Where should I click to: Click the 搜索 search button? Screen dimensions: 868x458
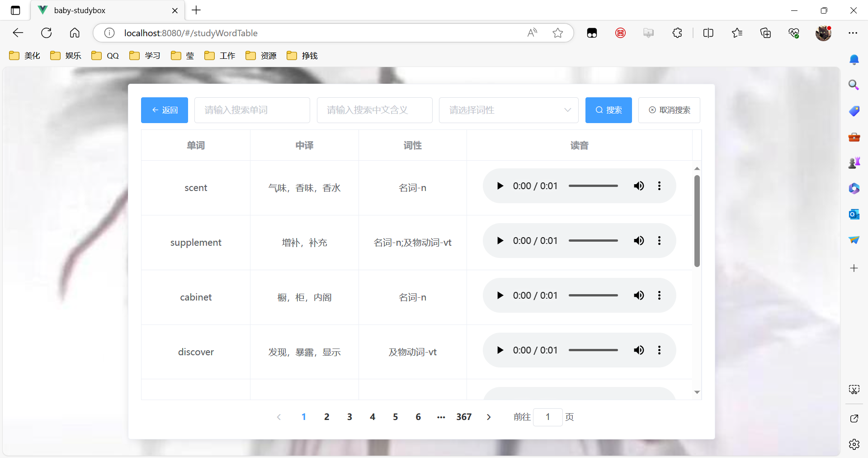tap(609, 110)
